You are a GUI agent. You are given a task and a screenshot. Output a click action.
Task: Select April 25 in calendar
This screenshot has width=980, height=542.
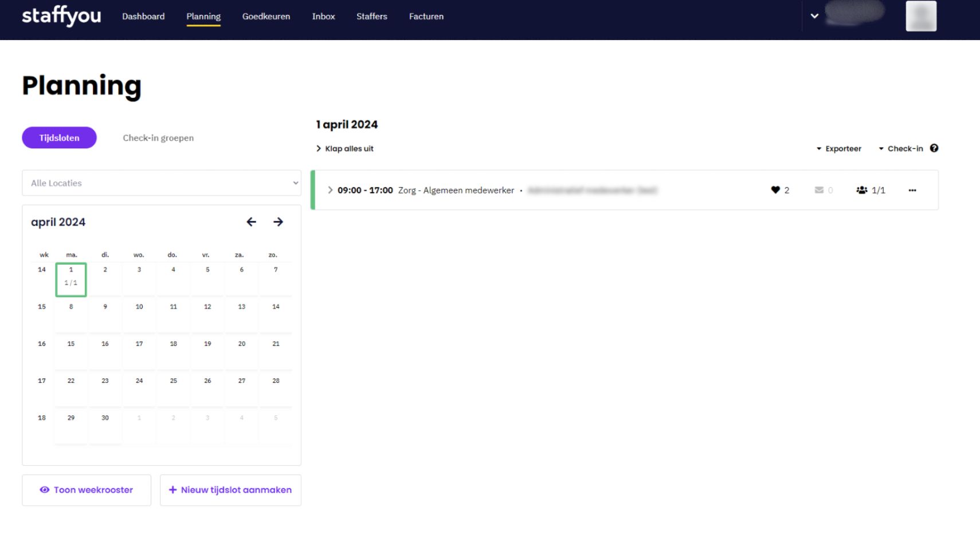tap(173, 390)
